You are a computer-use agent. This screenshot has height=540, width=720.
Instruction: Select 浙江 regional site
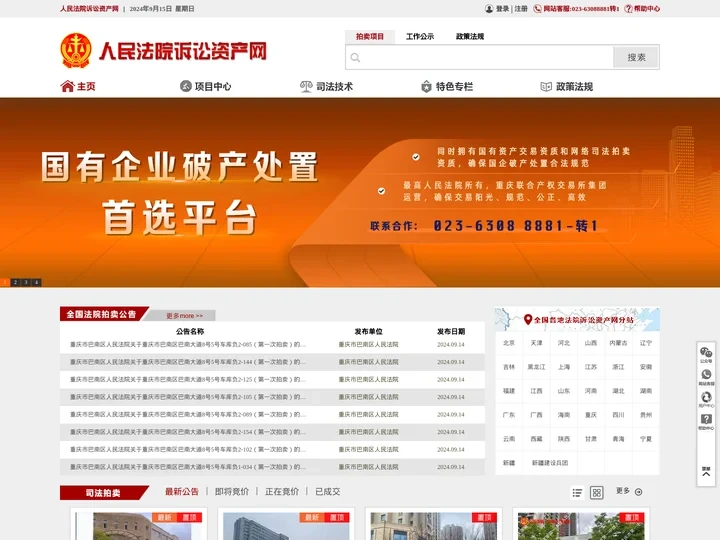tap(618, 367)
